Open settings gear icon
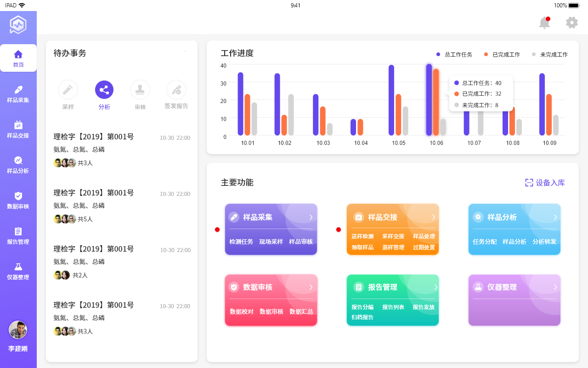The height and width of the screenshot is (368, 588). (572, 23)
